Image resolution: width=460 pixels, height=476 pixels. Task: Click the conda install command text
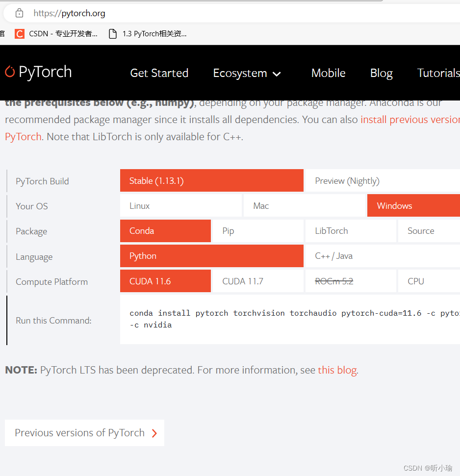click(295, 319)
